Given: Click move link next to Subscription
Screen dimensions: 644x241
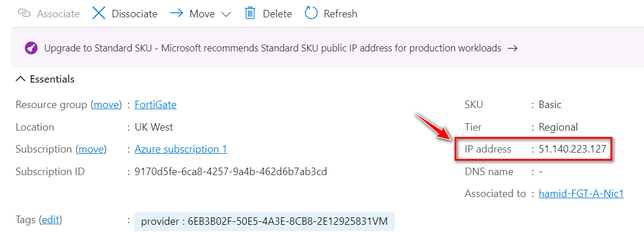Looking at the screenshot, I should [x=91, y=149].
